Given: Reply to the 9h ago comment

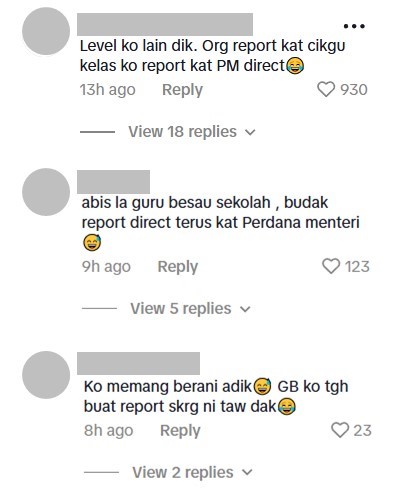Looking at the screenshot, I should click(178, 267).
